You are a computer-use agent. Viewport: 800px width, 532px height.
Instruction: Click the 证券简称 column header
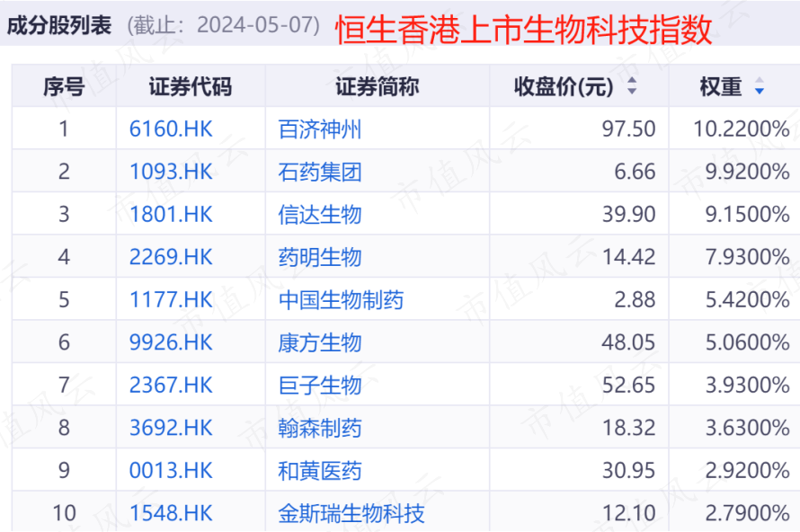tap(377, 86)
